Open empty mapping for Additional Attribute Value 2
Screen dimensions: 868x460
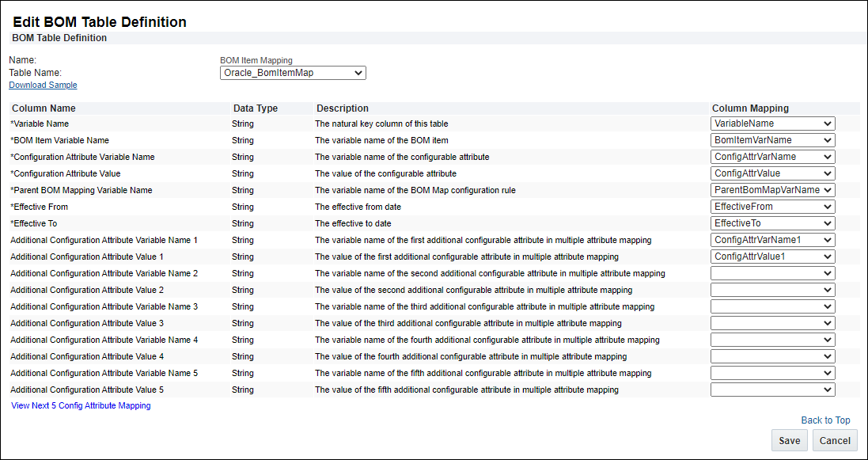[x=772, y=290]
